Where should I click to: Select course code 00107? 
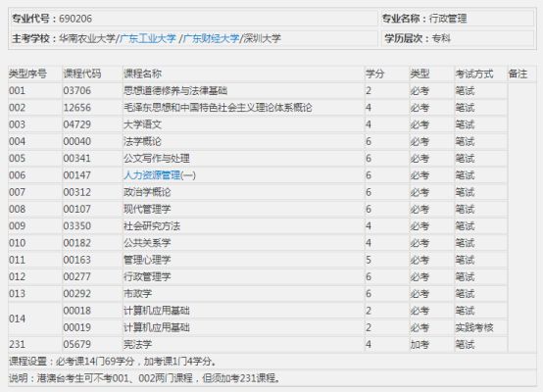coord(76,209)
